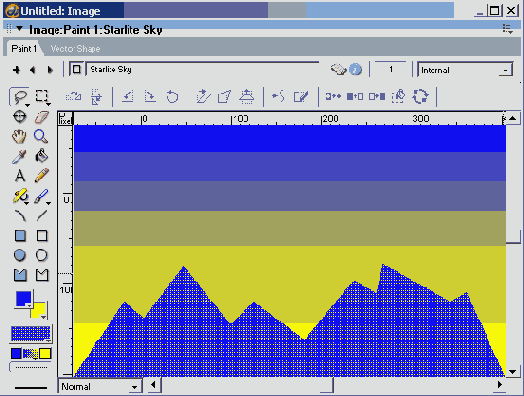Click the Skew effect icon
The image size is (524, 396).
(x=204, y=97)
